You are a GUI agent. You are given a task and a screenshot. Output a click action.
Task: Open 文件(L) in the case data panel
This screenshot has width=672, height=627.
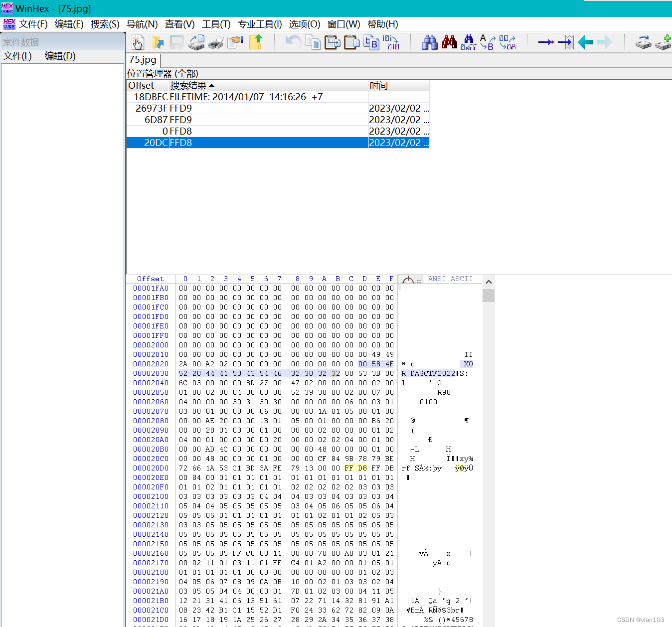pyautogui.click(x=17, y=56)
